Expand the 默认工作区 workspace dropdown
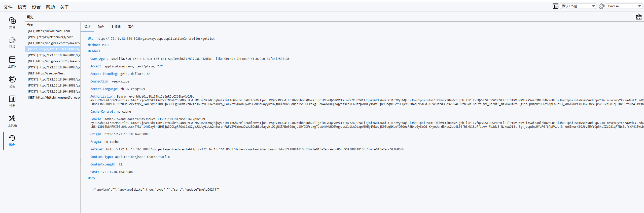 pos(578,6)
